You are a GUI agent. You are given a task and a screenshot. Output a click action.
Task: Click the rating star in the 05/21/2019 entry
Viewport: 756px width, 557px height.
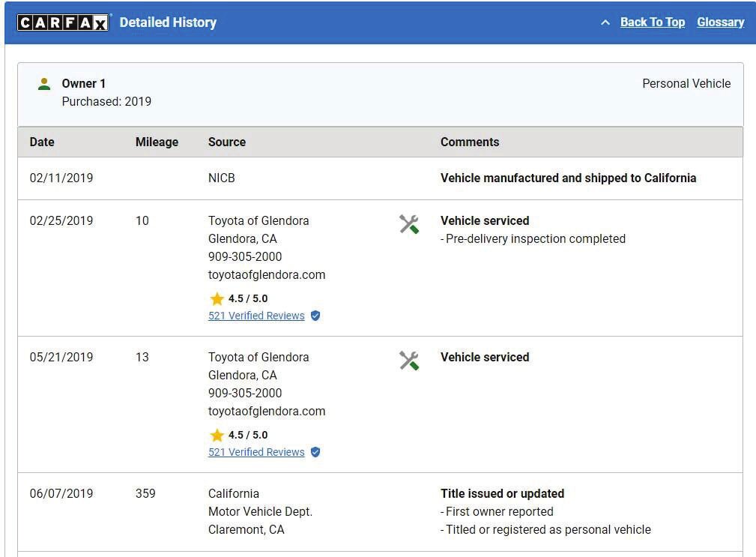click(217, 436)
